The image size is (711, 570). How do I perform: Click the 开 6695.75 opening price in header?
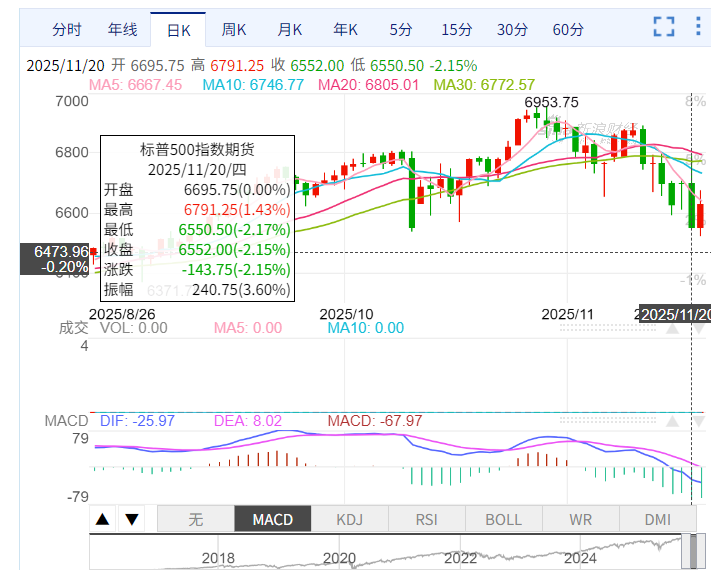pos(148,65)
